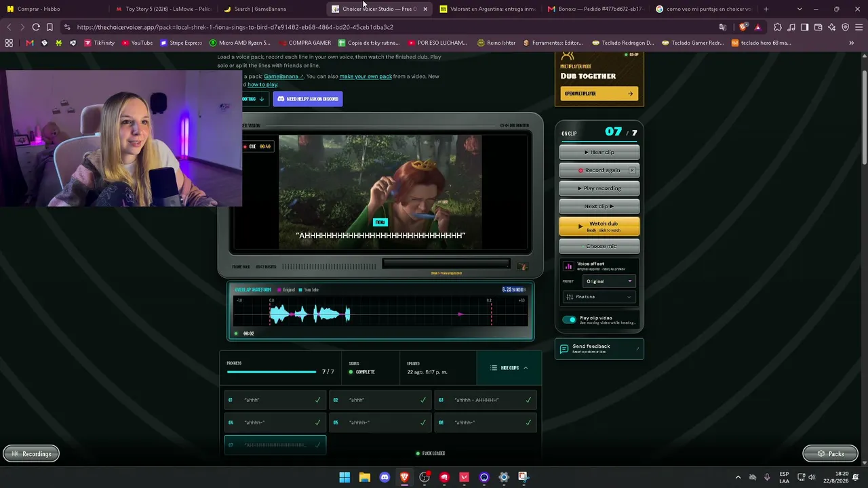This screenshot has width=868, height=488.
Task: Switch to the Search | GameBanana tab
Action: (x=271, y=9)
